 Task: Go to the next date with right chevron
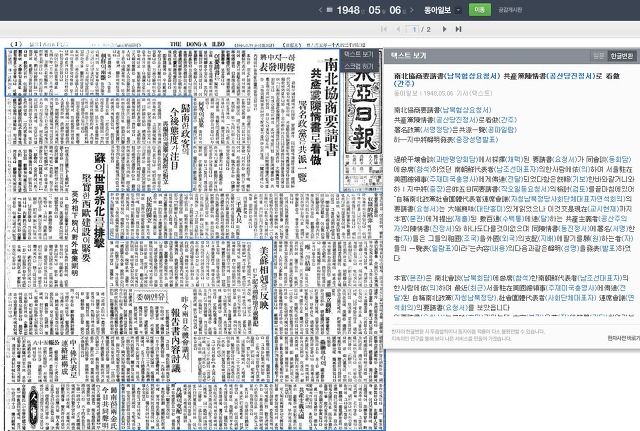click(x=412, y=10)
